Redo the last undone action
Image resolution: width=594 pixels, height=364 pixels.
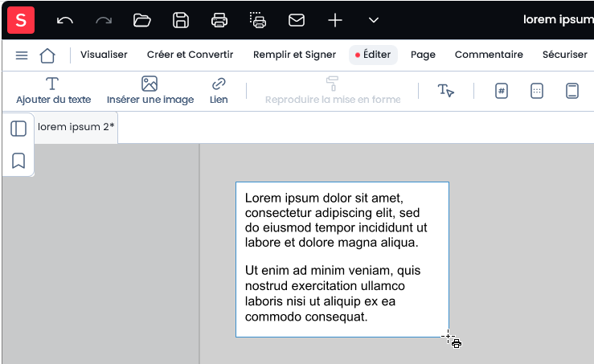coord(104,20)
